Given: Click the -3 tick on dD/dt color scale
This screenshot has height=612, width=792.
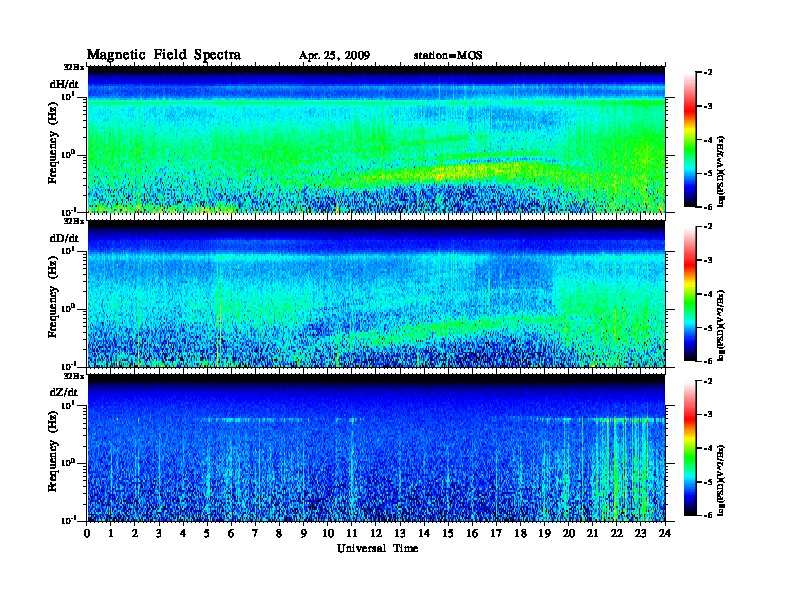Looking at the screenshot, I should click(708, 260).
